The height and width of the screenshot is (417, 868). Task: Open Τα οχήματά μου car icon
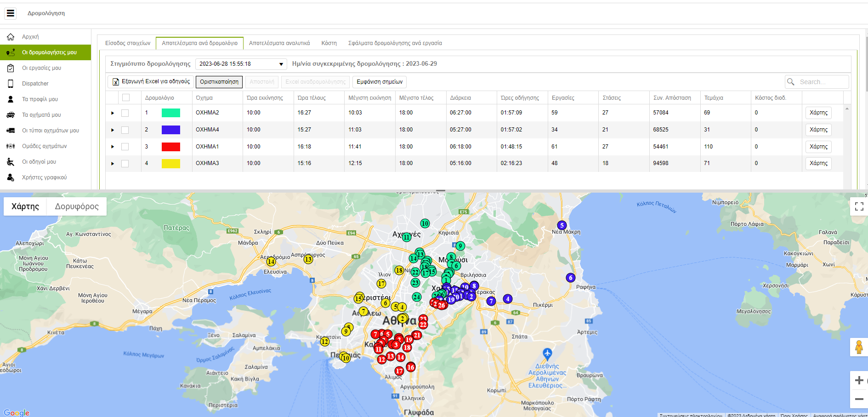click(11, 115)
